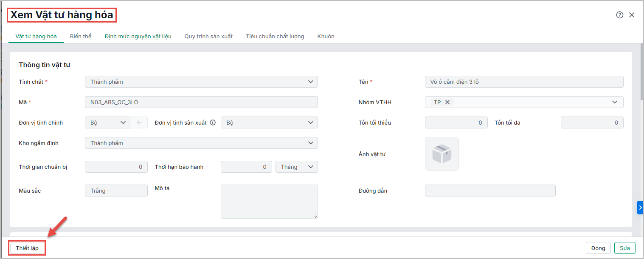The height and width of the screenshot is (259, 644).
Task: Close the Xem Vật tư hàng hóa dialog
Action: [632, 15]
